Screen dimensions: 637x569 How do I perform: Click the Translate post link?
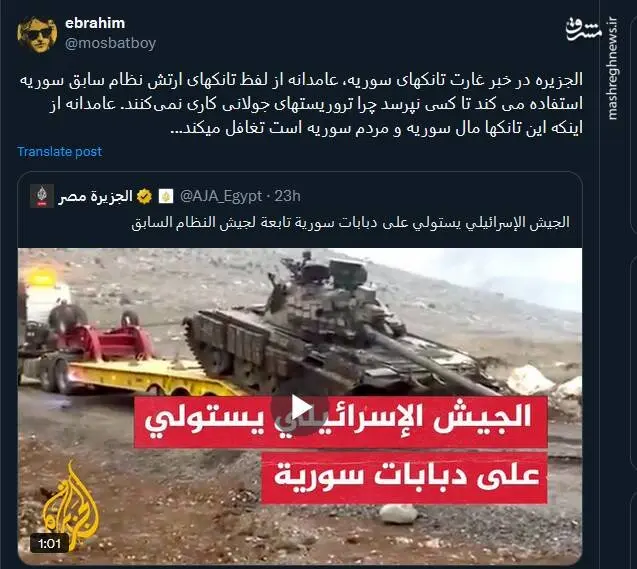(59, 151)
